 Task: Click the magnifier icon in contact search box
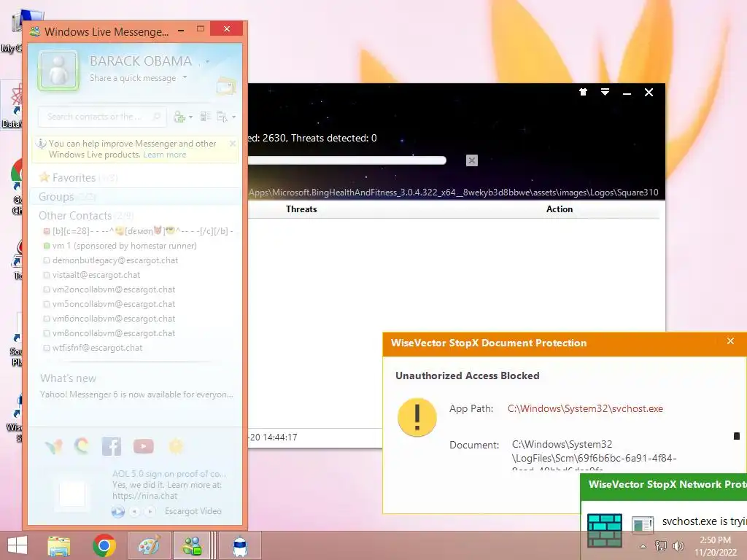pos(156,117)
